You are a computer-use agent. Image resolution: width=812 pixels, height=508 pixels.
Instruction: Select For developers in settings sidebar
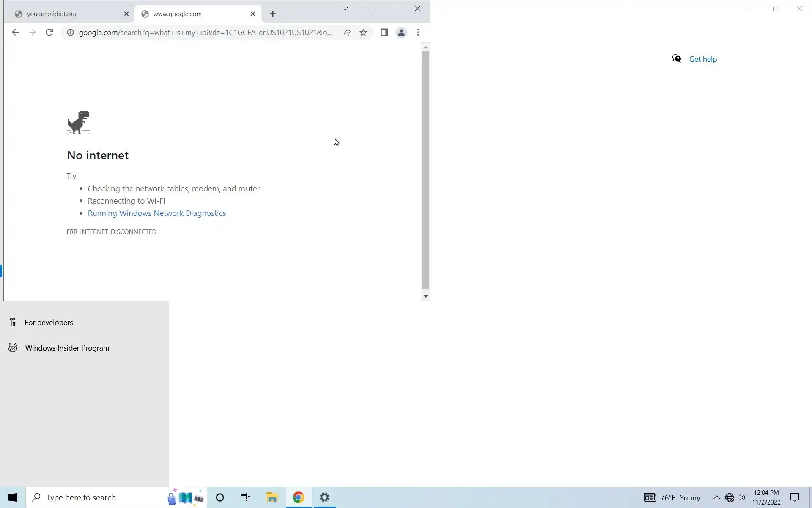tap(49, 323)
